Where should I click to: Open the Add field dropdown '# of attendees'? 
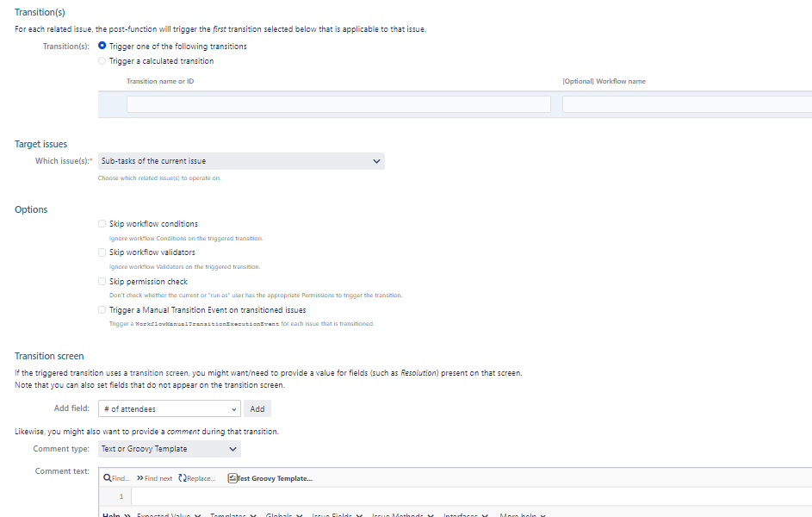[170, 408]
